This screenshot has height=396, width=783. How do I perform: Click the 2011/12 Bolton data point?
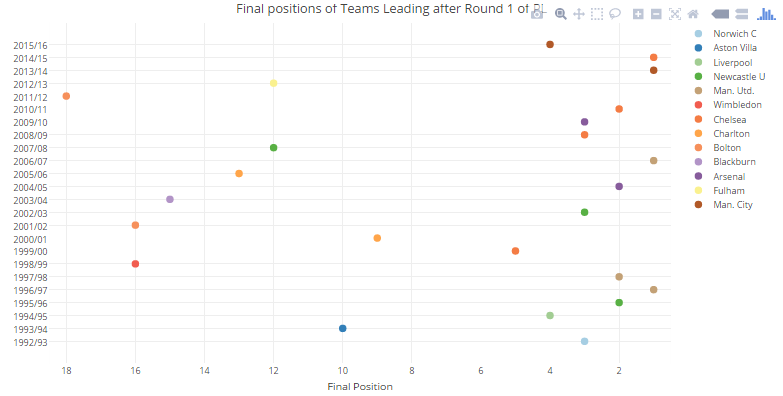(66, 96)
